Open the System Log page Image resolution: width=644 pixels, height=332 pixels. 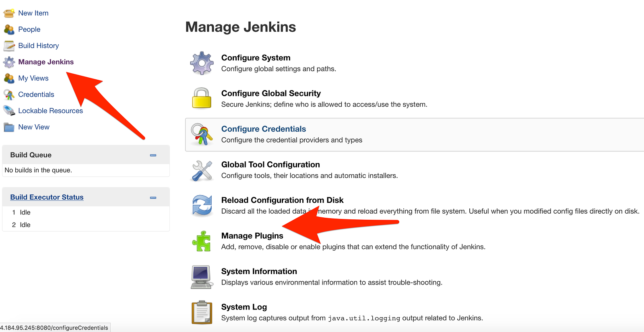tap(244, 307)
